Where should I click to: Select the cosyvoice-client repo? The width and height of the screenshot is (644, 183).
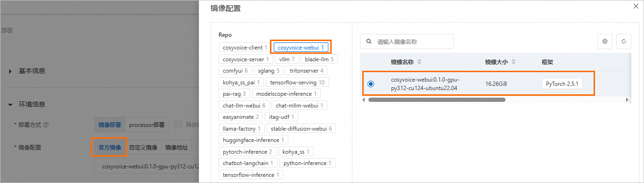point(245,48)
